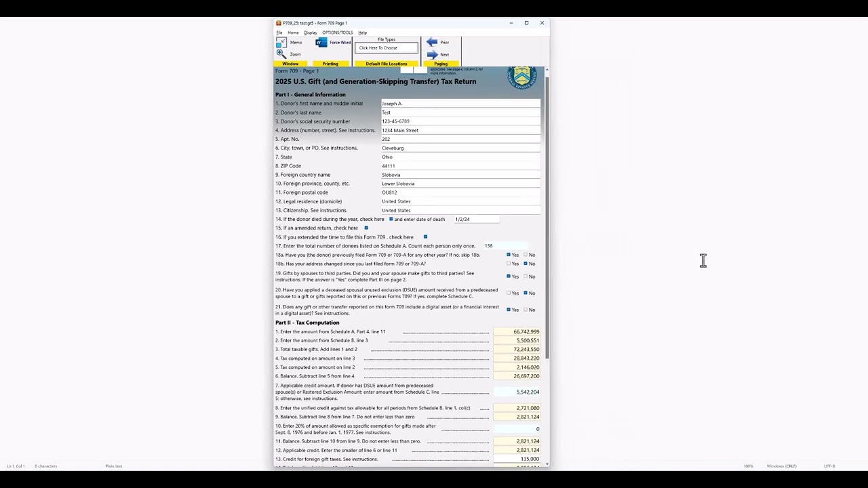Open the Display menu
868x488 pixels.
click(311, 33)
